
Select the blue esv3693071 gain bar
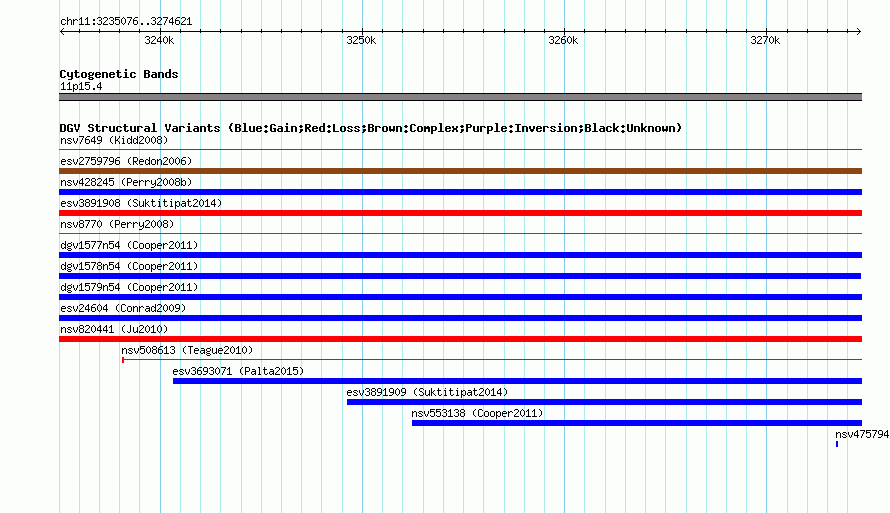(517, 381)
